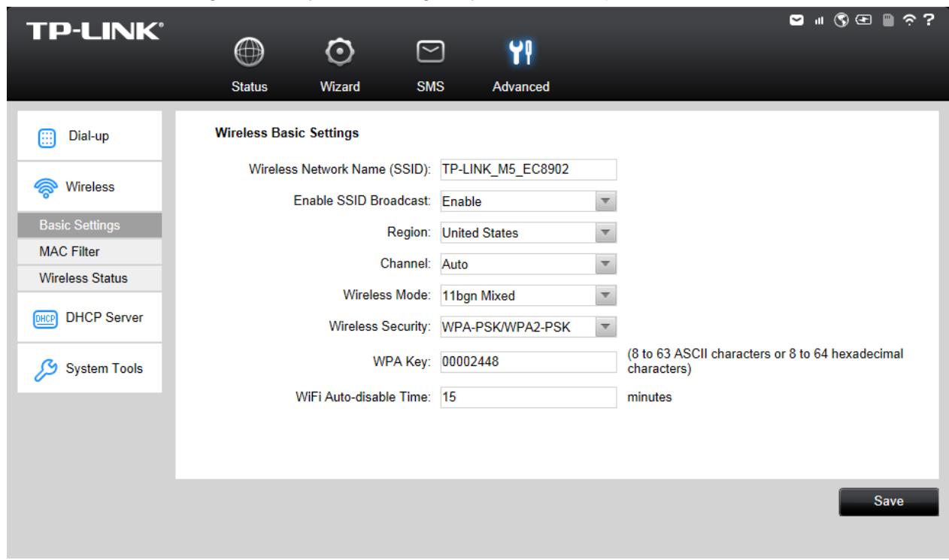Image resolution: width=949 pixels, height=560 pixels.
Task: Click the WPA Key input field
Action: tap(528, 362)
